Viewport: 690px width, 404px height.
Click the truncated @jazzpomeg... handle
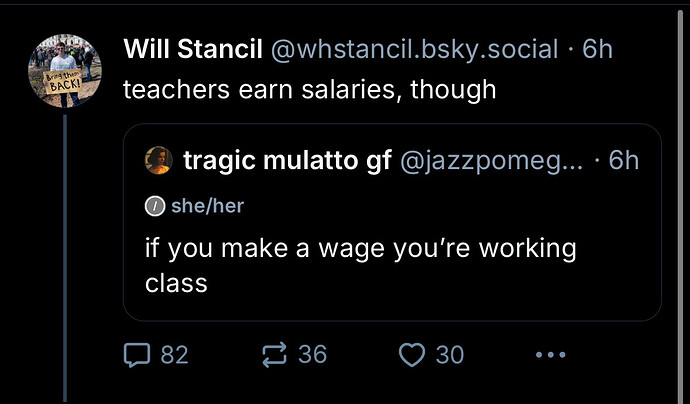click(492, 161)
